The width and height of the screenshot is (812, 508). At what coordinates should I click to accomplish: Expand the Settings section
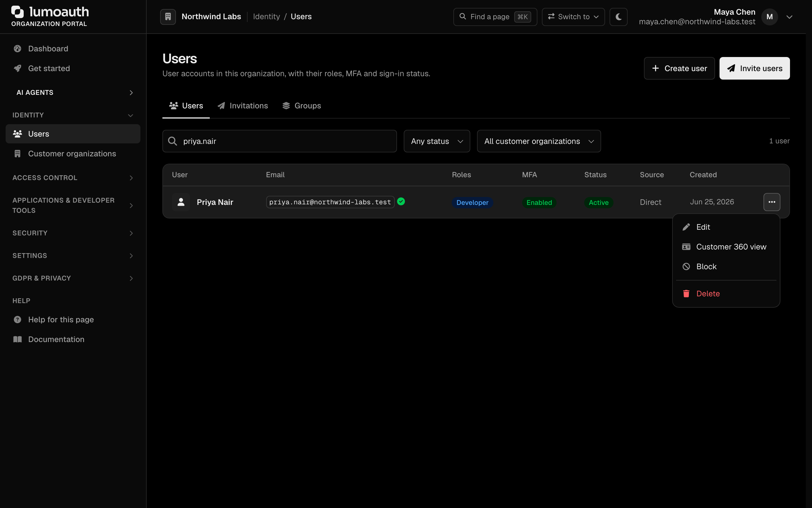[x=73, y=256]
